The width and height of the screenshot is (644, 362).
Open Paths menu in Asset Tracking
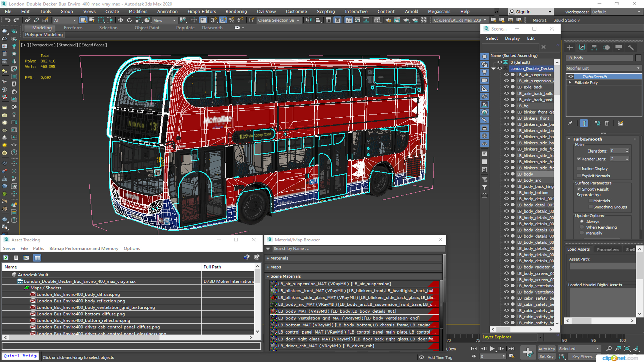coord(39,249)
